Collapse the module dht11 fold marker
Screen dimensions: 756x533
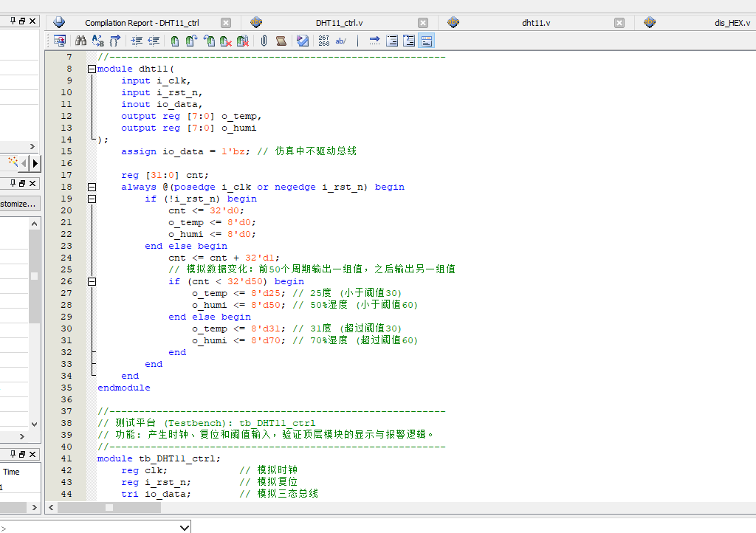pos(92,69)
